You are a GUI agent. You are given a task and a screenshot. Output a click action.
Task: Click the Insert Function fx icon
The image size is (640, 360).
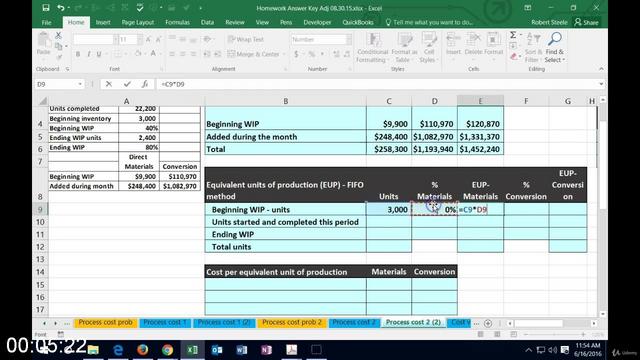tap(145, 84)
